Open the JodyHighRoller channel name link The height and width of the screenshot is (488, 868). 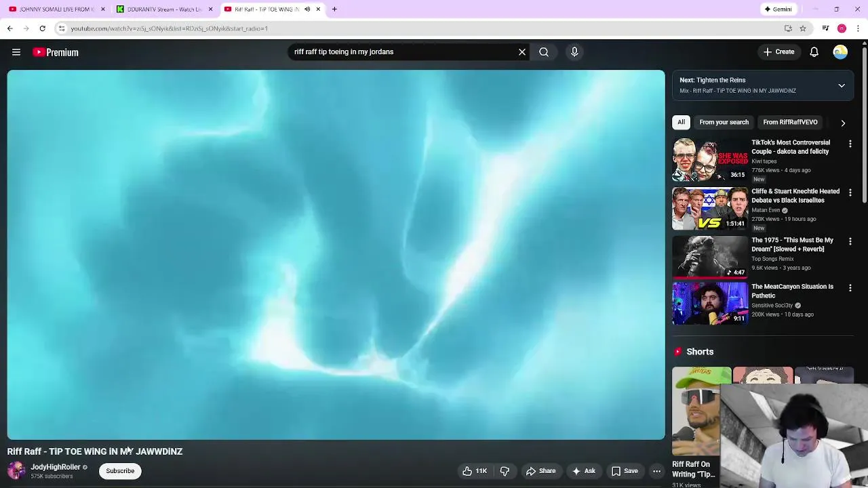pos(56,467)
